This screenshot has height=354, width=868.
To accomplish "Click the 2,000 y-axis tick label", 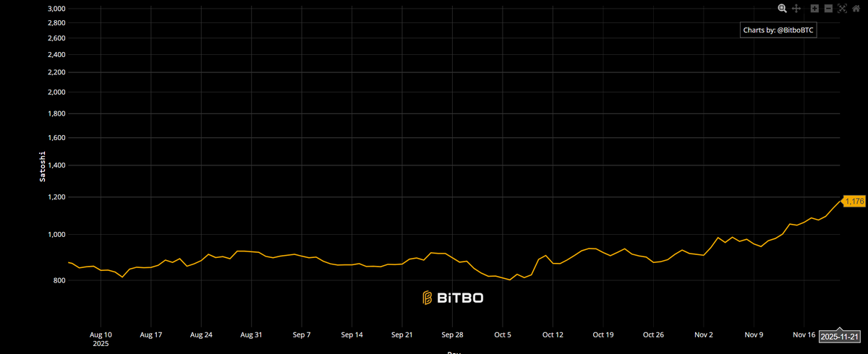I will (x=56, y=92).
